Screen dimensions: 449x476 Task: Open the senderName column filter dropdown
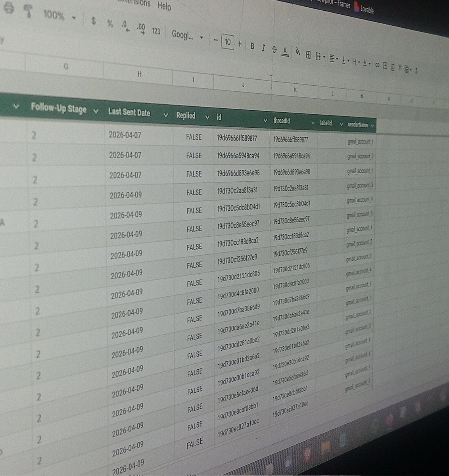click(x=372, y=126)
